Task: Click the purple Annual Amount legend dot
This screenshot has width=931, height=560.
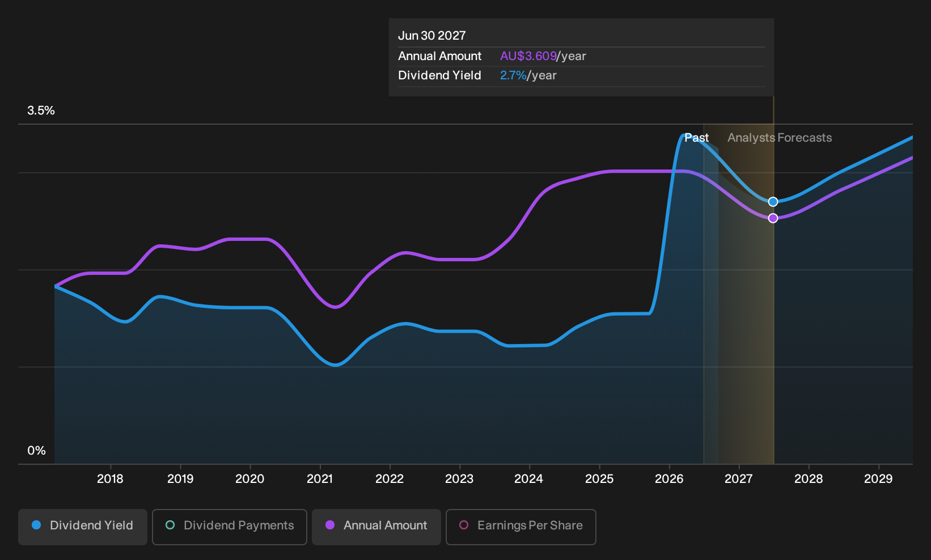Action: 330,525
